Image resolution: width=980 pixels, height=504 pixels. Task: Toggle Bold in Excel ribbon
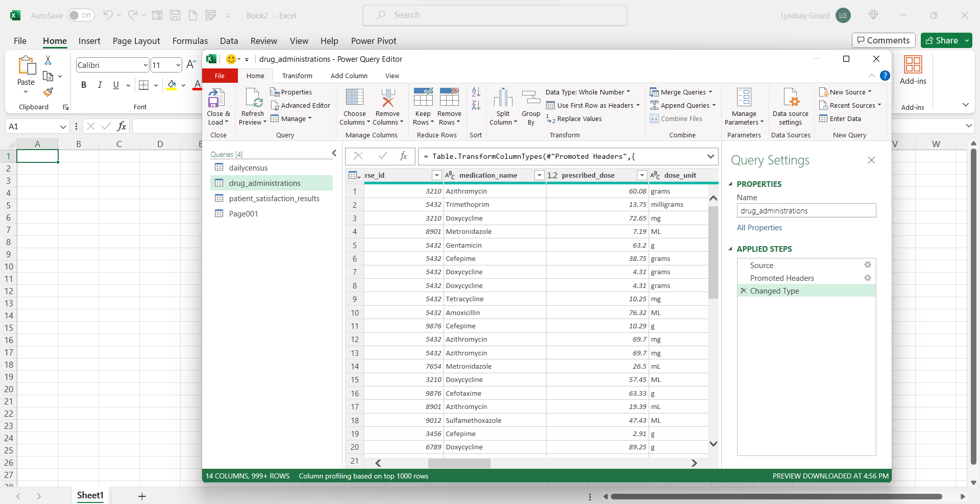pyautogui.click(x=84, y=85)
